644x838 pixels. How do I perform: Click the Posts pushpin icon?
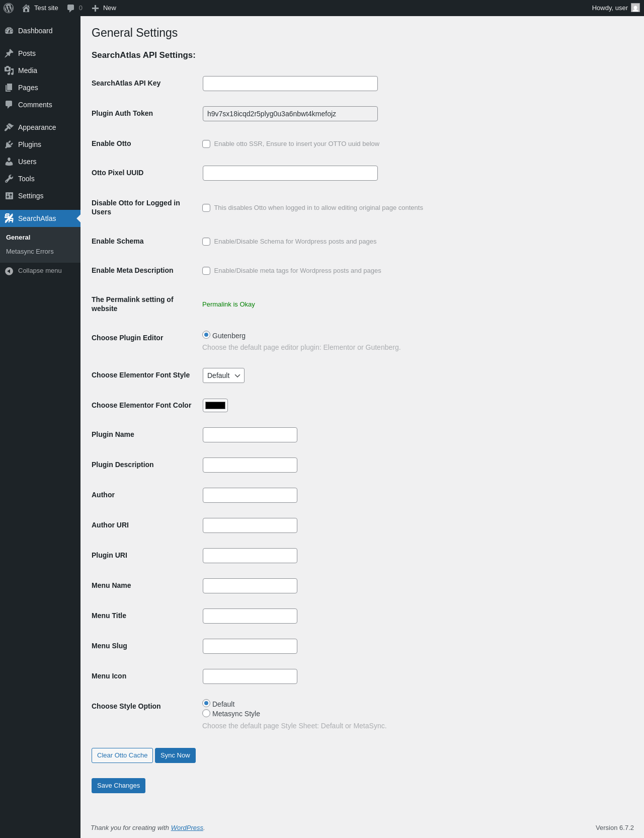click(x=9, y=53)
